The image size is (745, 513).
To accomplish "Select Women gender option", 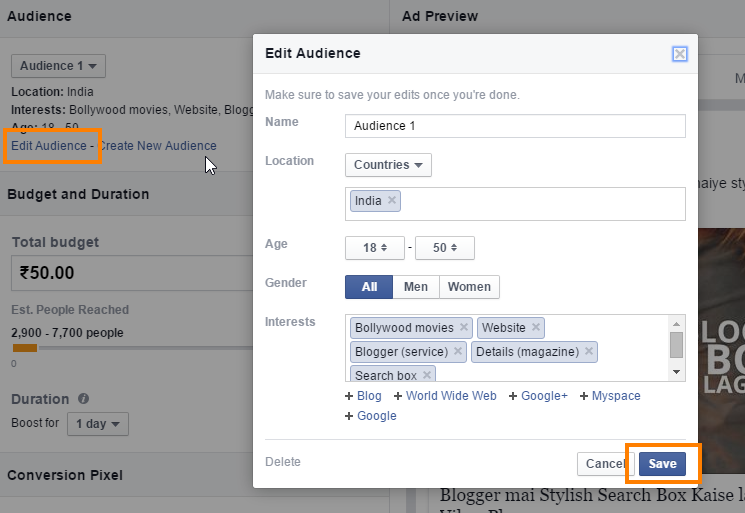I will tap(469, 287).
